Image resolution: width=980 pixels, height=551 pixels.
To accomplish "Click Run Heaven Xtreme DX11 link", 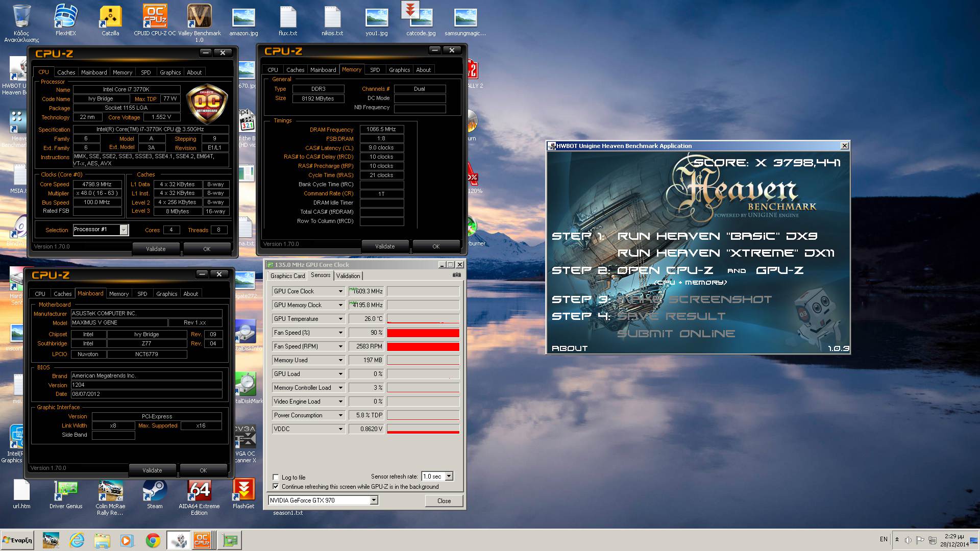I will click(x=726, y=253).
